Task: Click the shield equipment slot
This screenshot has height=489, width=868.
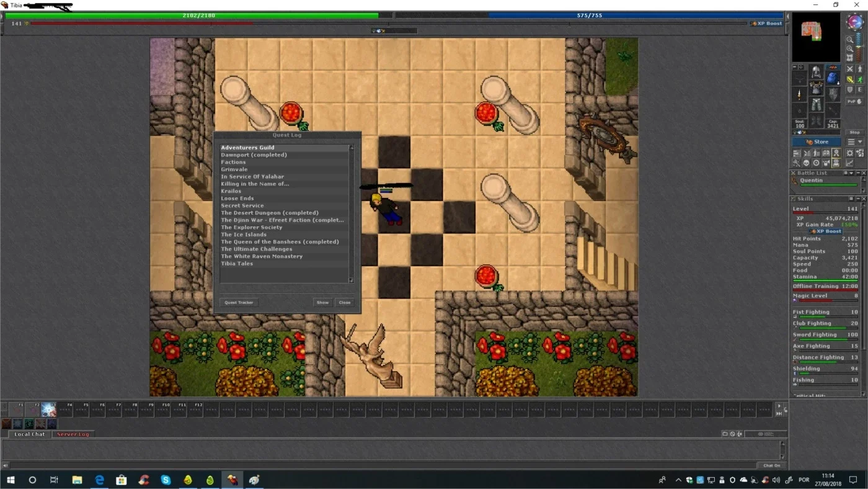Action: [x=833, y=94]
